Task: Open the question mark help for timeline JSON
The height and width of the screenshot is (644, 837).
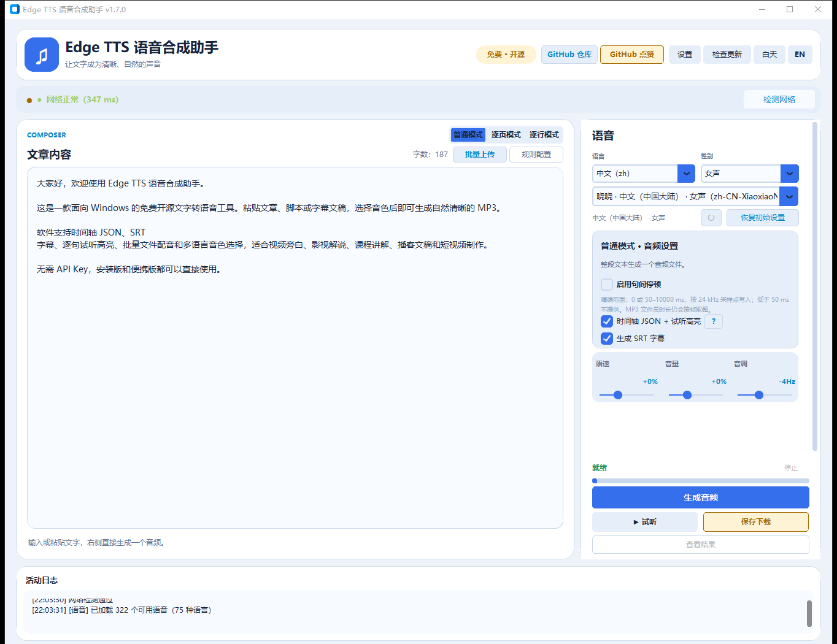Action: click(x=714, y=321)
